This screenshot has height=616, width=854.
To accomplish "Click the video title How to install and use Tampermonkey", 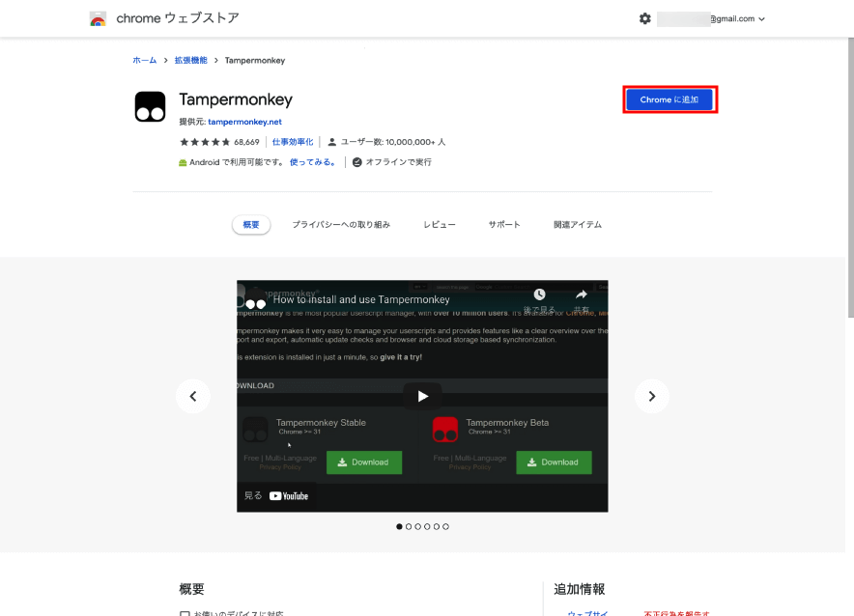I will pos(361,299).
